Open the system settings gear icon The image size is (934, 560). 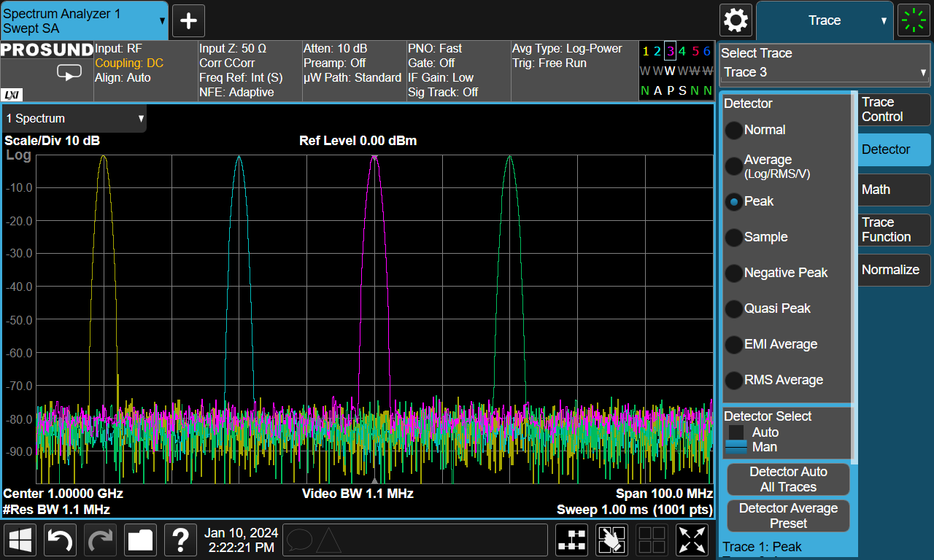(736, 20)
